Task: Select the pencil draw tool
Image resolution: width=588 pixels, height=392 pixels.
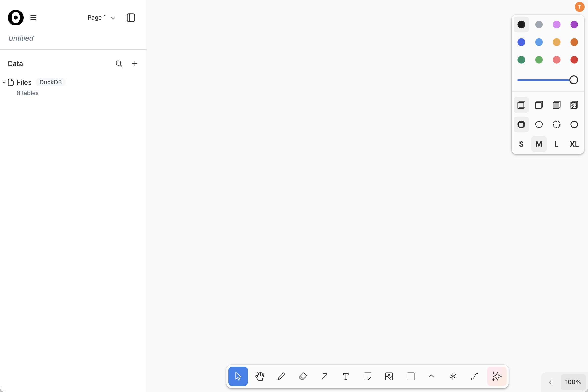Action: tap(281, 376)
